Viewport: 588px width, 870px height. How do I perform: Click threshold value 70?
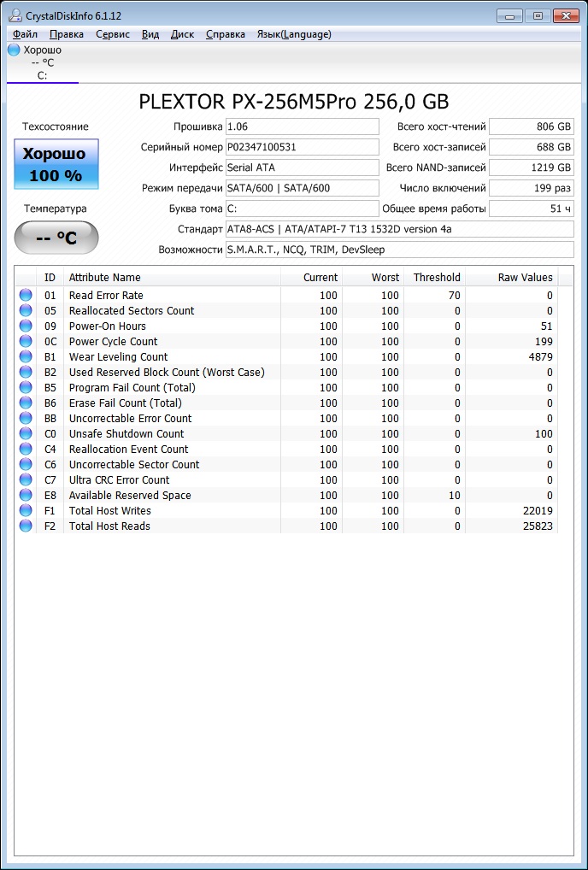pos(455,295)
